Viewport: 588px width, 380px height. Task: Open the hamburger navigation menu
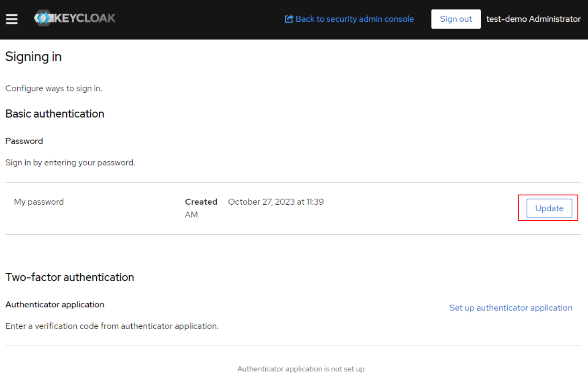click(12, 19)
